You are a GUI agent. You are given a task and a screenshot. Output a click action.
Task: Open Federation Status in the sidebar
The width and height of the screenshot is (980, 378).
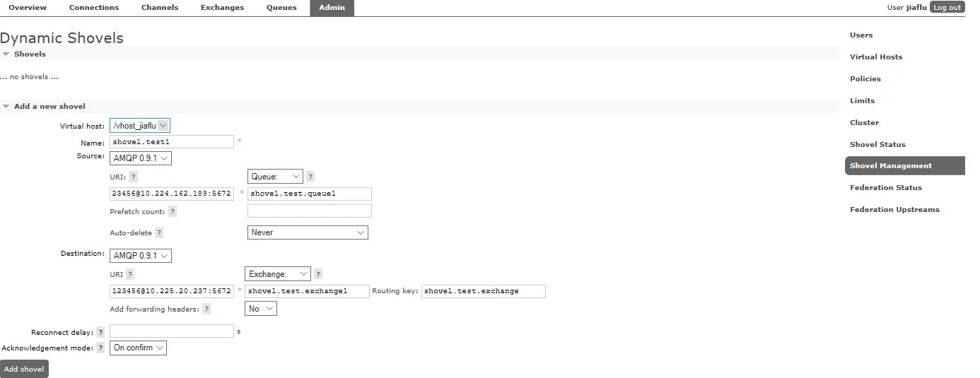point(886,188)
